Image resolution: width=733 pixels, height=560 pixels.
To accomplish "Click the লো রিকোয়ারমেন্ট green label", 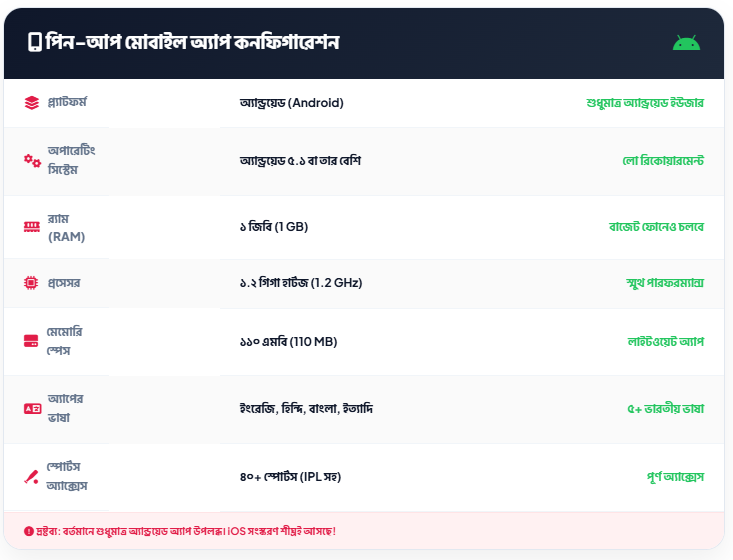I will pos(663,160).
